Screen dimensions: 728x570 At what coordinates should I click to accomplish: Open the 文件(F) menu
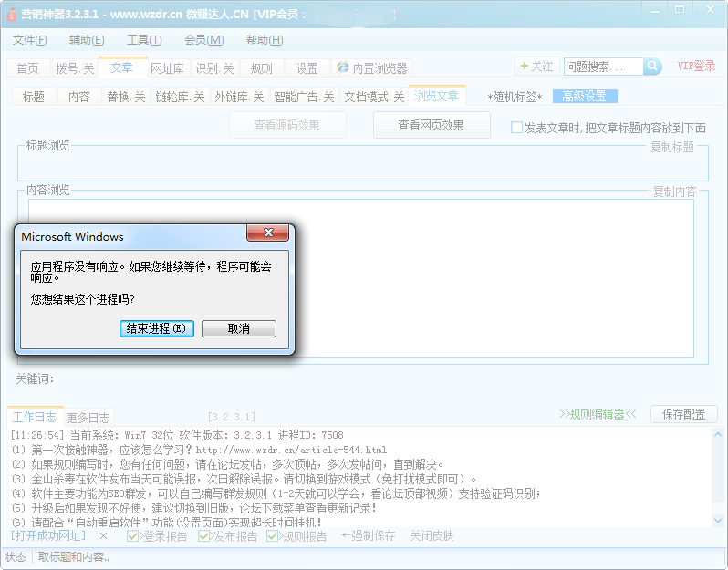tap(30, 40)
